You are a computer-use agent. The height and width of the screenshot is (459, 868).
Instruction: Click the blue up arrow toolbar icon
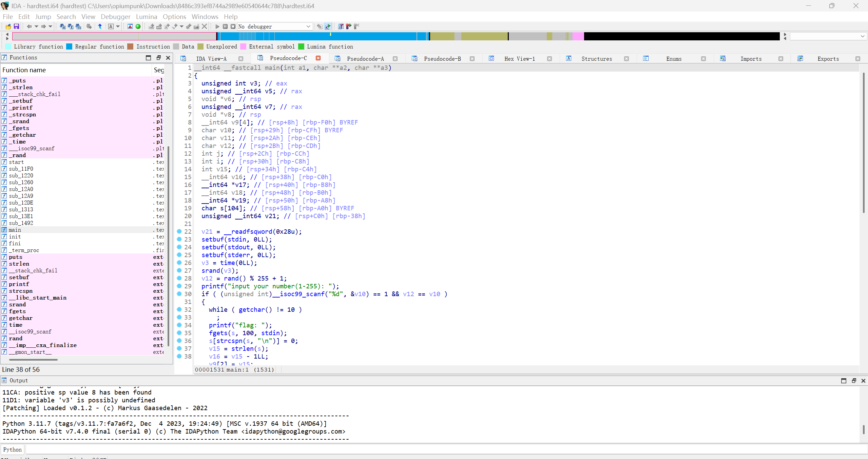click(100, 26)
